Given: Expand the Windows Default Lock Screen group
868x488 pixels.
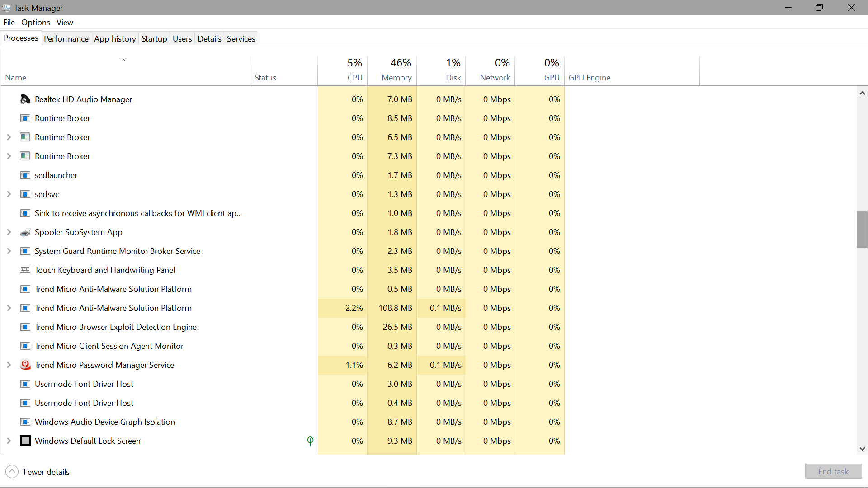Looking at the screenshot, I should click(9, 441).
